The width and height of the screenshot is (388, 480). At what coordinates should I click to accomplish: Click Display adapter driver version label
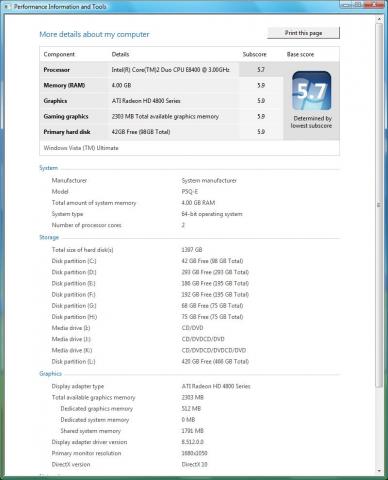tap(89, 442)
